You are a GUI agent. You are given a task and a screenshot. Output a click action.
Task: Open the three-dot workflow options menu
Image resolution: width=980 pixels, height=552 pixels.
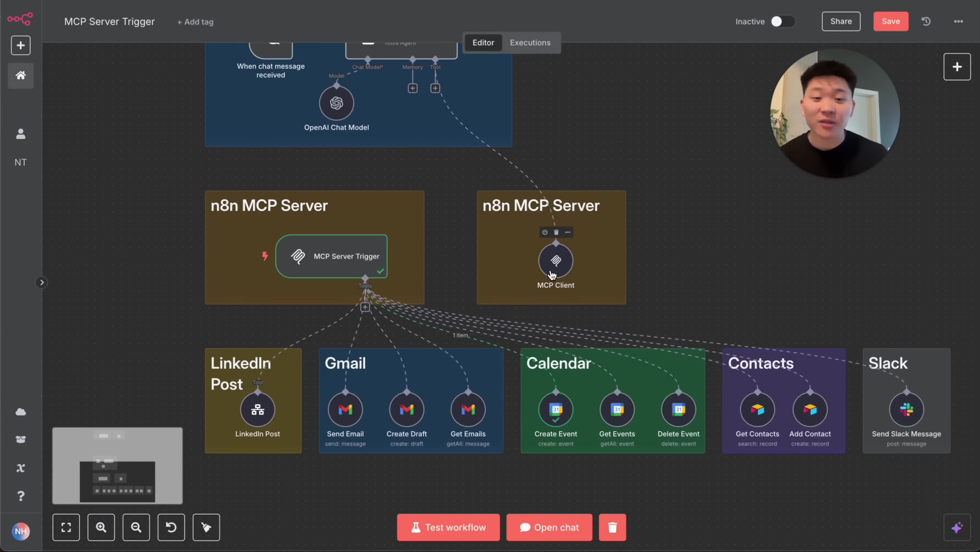pyautogui.click(x=959, y=21)
